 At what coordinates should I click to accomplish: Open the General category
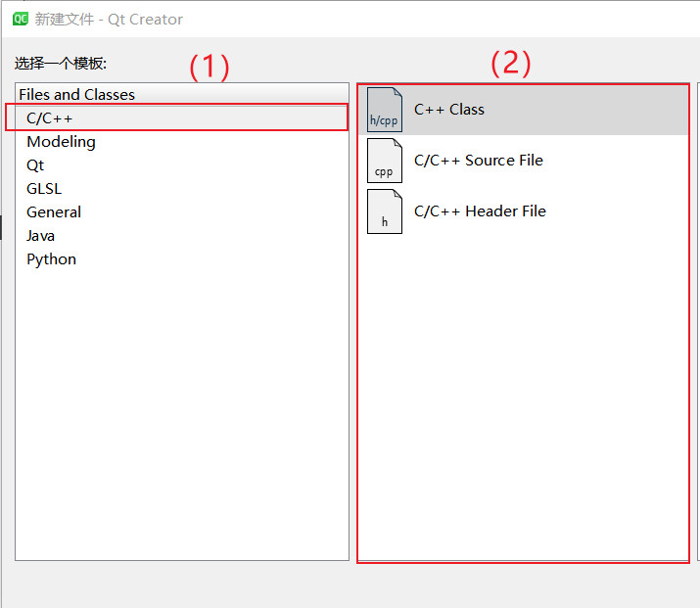(x=54, y=212)
